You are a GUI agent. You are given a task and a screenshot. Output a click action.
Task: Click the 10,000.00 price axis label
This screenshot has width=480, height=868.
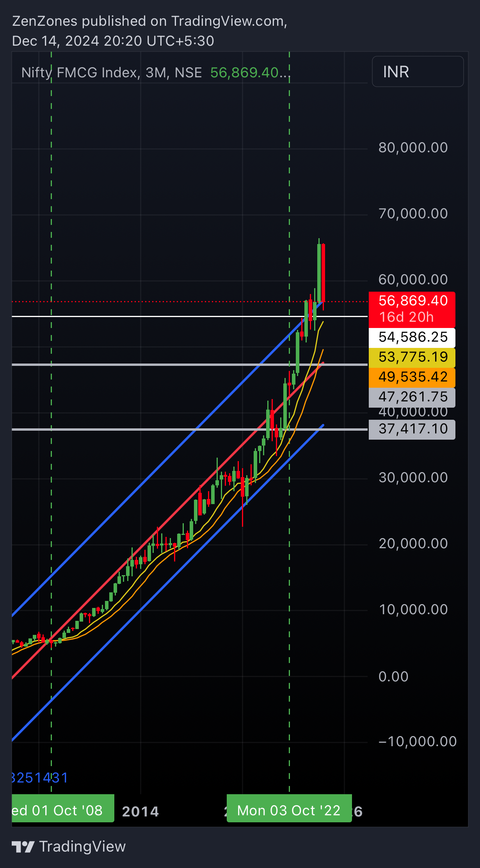click(x=413, y=610)
